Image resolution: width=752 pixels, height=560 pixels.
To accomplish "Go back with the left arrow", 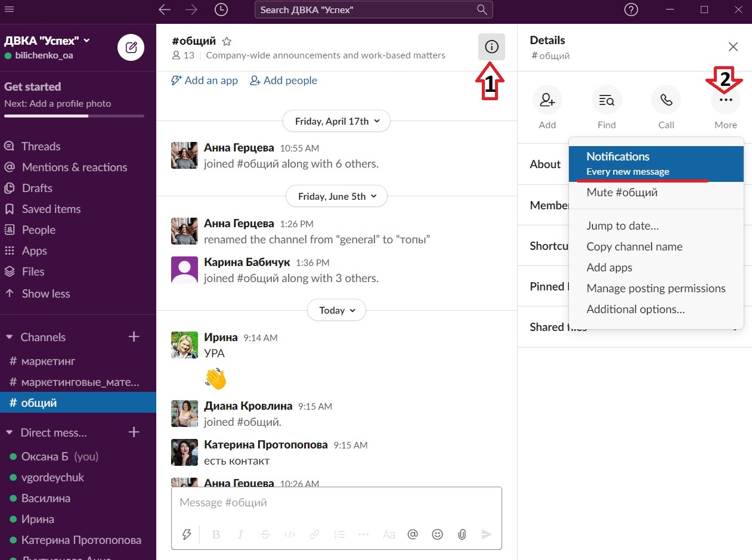I will (x=165, y=10).
